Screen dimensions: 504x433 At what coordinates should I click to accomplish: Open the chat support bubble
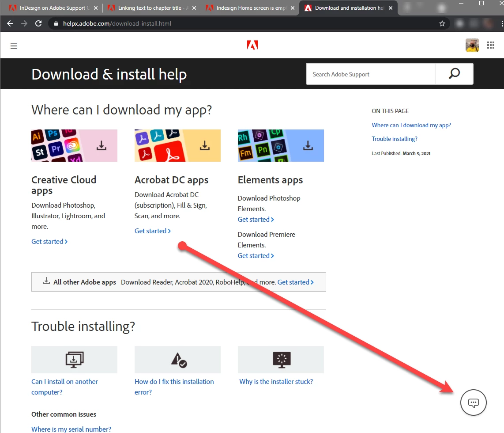[473, 403]
